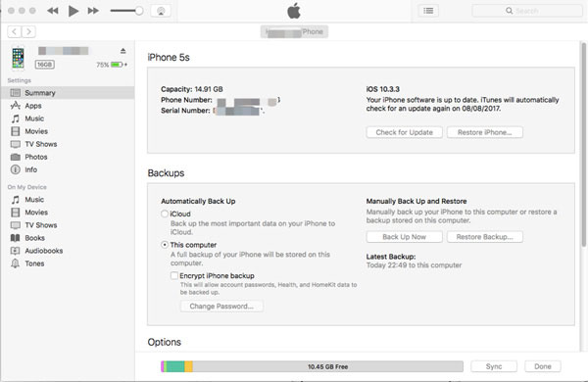Open Info in Settings sidebar
Viewport: 588px width, 382px height.
[68, 169]
